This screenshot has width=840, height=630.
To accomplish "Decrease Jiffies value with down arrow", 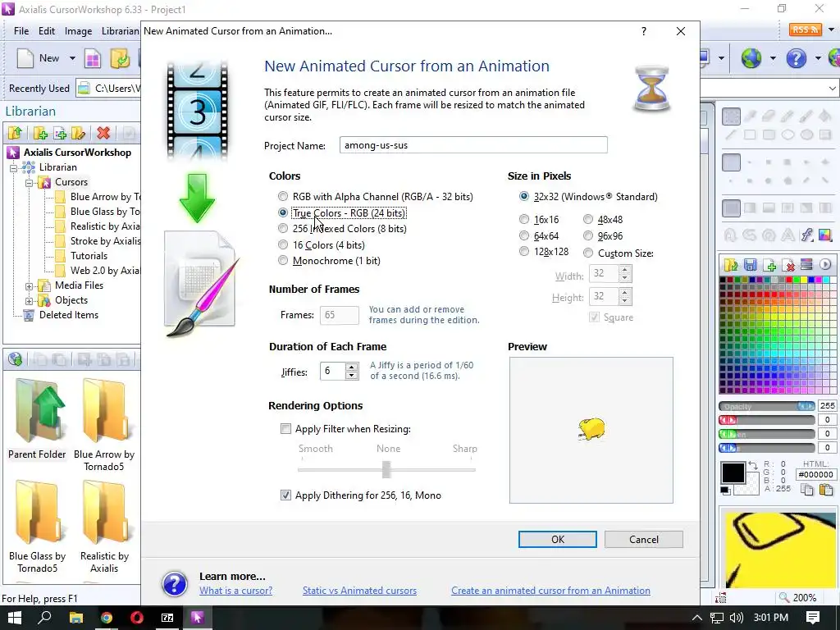I will coord(351,375).
